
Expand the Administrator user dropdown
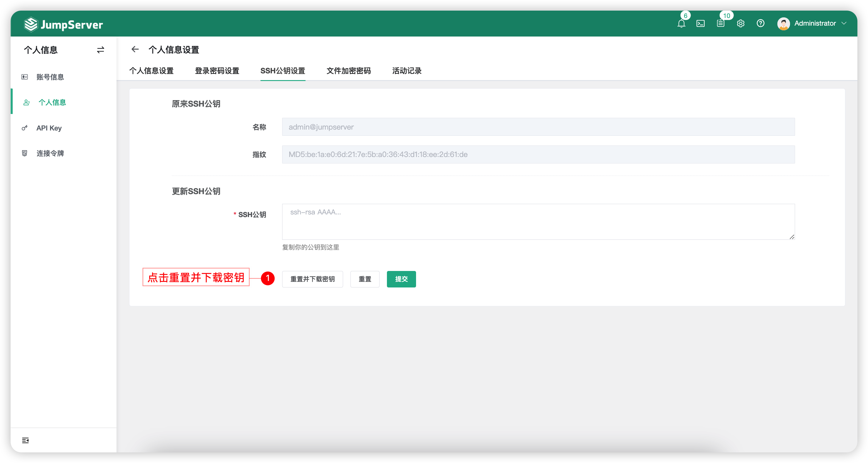pyautogui.click(x=844, y=23)
